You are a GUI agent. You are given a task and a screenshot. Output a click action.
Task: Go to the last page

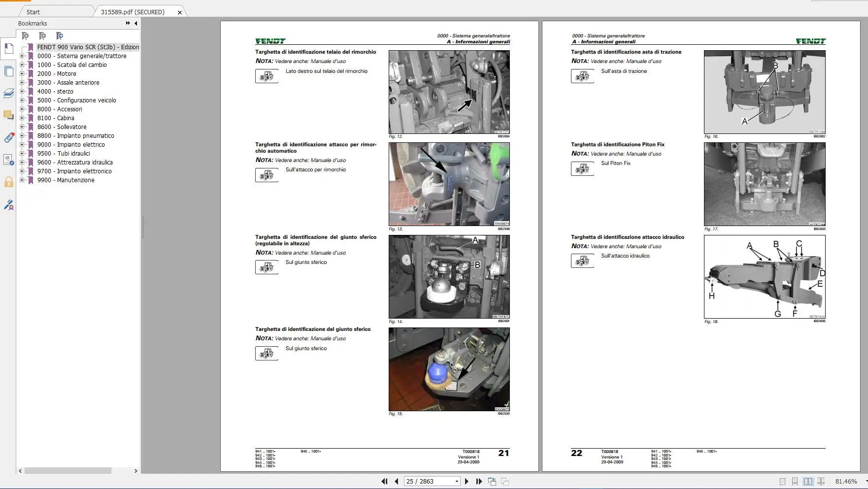(x=479, y=482)
